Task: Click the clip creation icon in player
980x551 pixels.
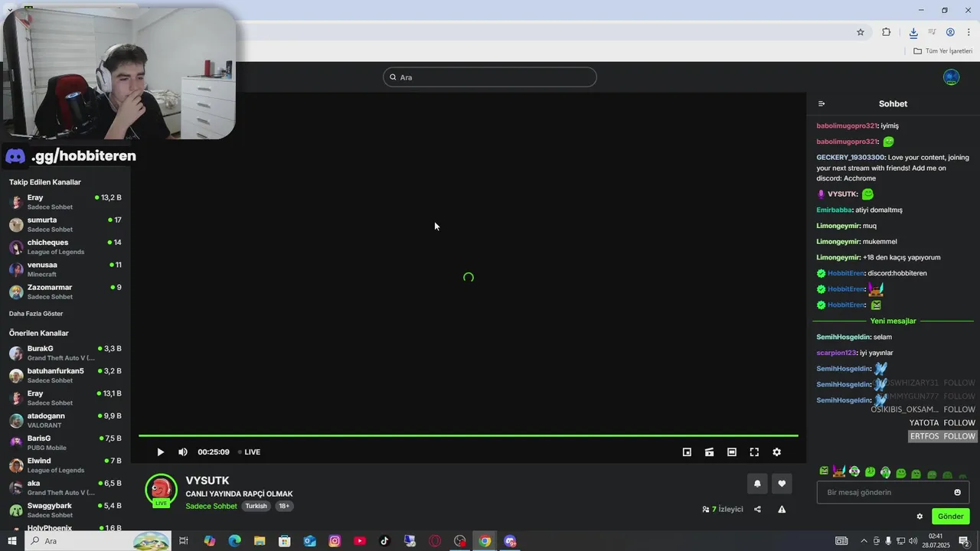Action: point(710,452)
